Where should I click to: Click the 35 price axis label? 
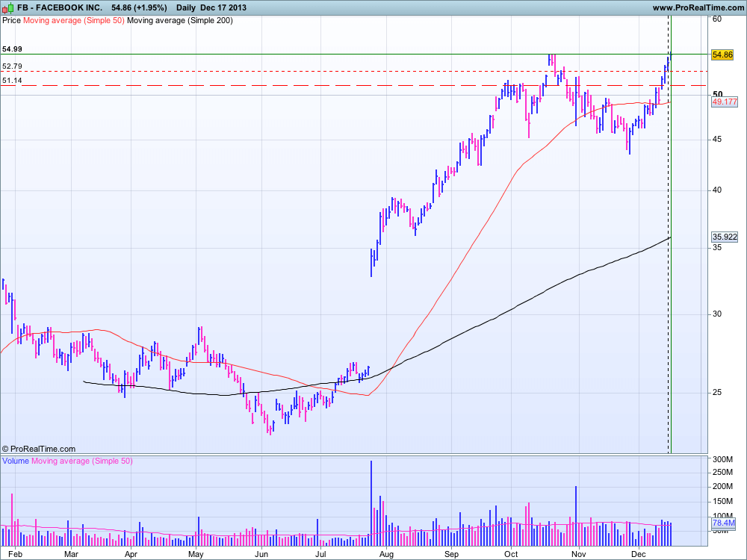[717, 248]
